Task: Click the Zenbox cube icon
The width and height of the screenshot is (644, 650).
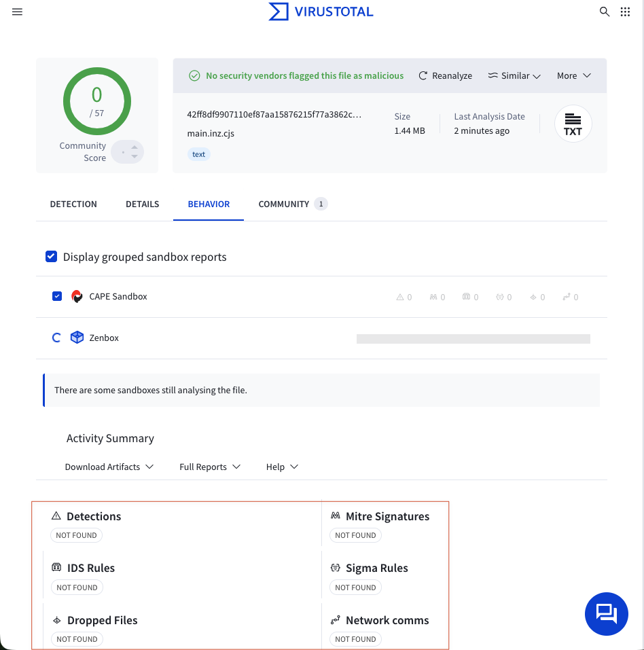Action: pyautogui.click(x=77, y=338)
